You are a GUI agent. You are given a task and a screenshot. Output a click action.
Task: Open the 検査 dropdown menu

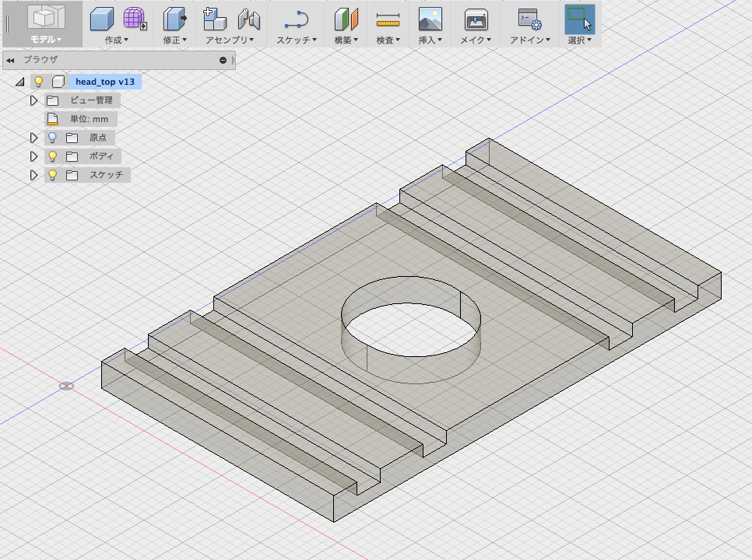(x=388, y=40)
